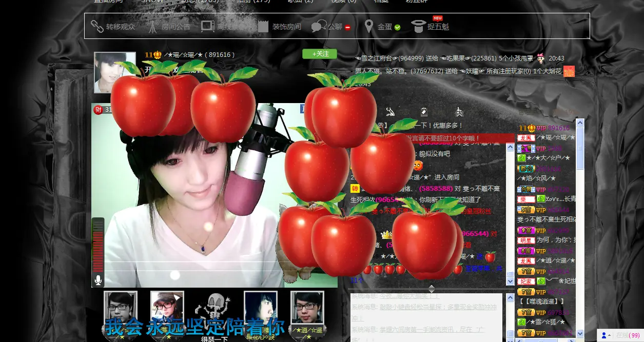Click the 郡公 rank badge

526,169
